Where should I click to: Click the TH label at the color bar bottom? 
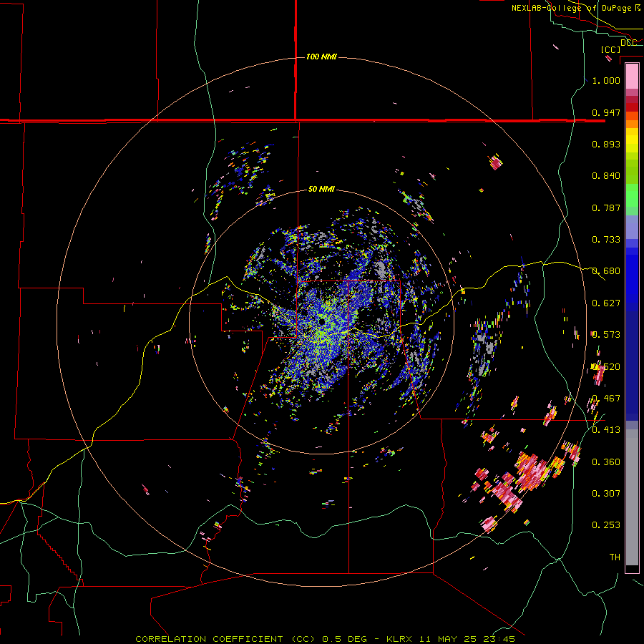click(x=615, y=557)
